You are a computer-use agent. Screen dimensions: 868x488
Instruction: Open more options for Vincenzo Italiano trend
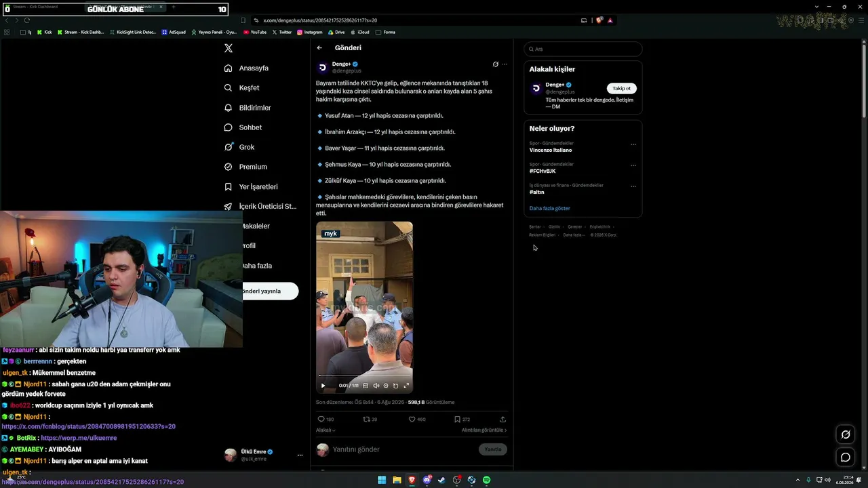[x=633, y=144]
